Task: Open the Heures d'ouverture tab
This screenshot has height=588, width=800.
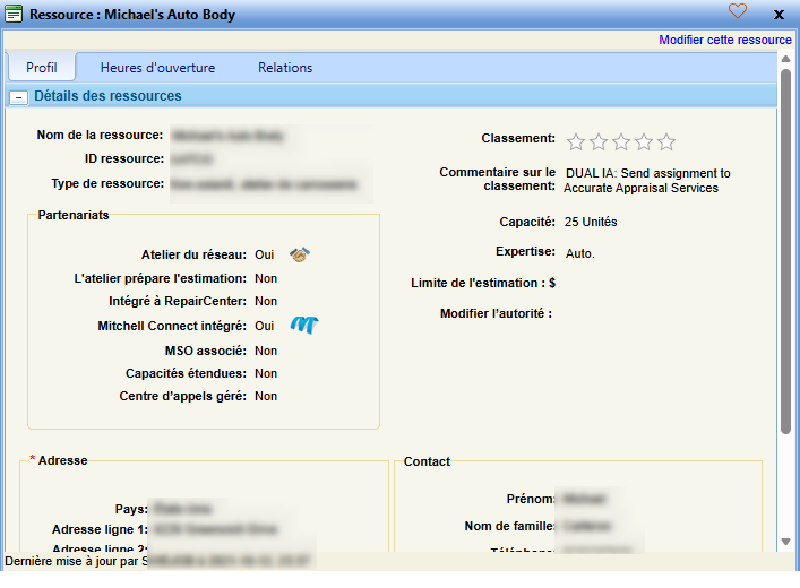Action: pyautogui.click(x=158, y=68)
